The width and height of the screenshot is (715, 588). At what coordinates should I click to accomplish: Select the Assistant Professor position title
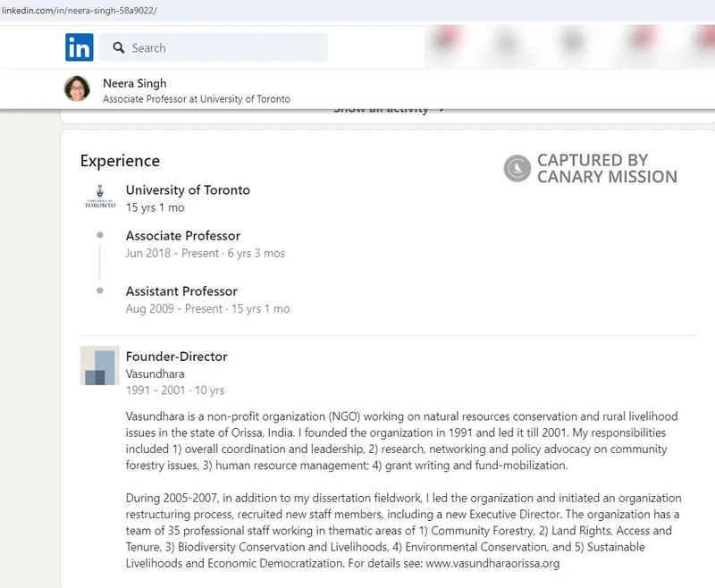click(x=181, y=291)
